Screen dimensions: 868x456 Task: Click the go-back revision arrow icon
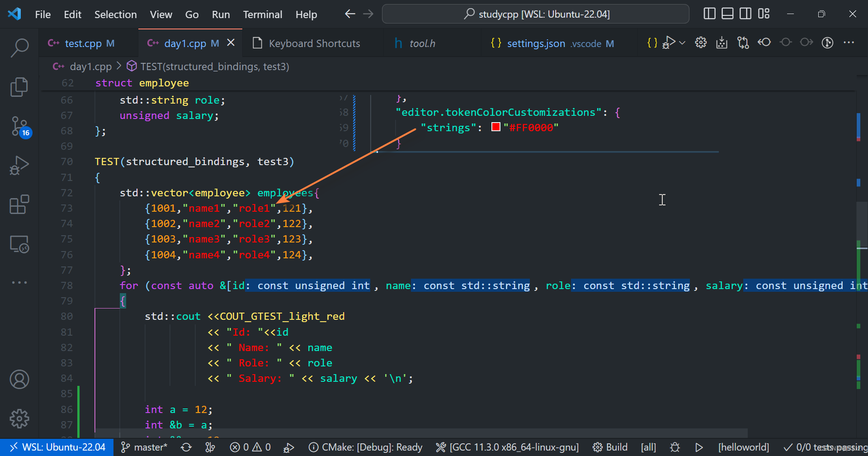click(764, 43)
